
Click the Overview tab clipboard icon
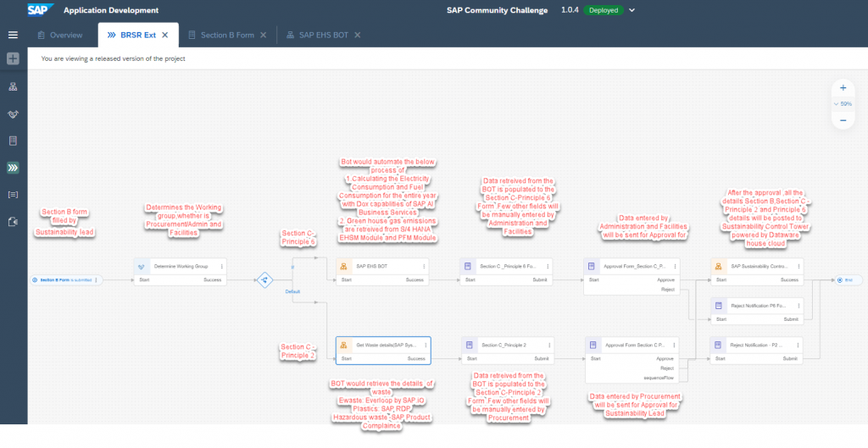click(x=41, y=35)
